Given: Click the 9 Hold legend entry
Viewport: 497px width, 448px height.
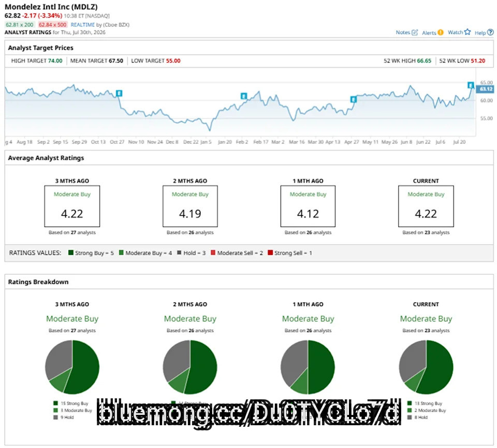Looking at the screenshot, I should [63, 417].
